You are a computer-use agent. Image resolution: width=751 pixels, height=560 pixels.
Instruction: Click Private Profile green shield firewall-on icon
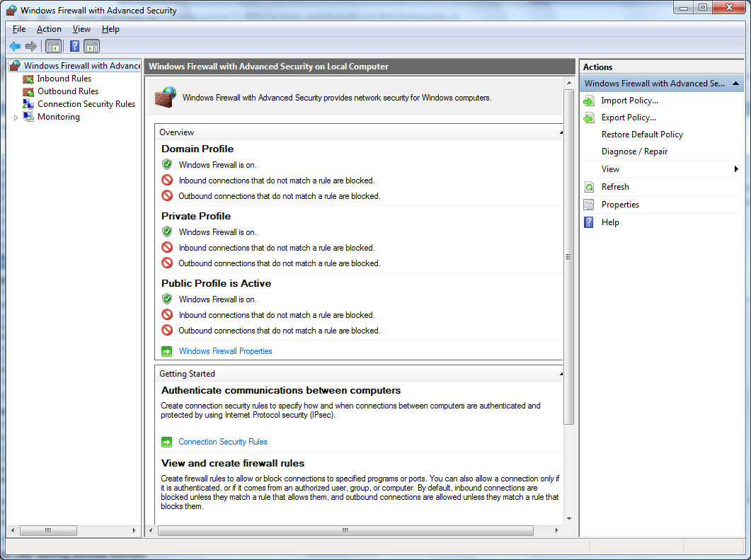[x=167, y=232]
